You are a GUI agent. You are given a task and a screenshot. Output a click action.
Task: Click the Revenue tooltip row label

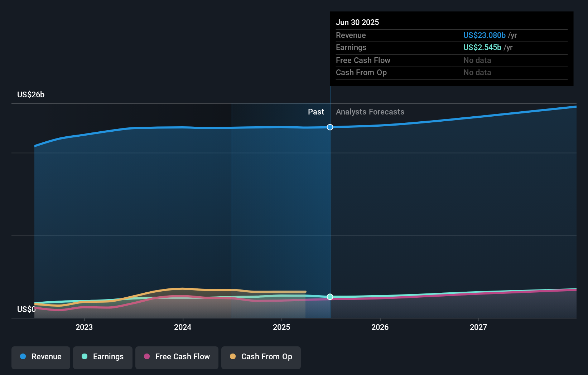351,35
